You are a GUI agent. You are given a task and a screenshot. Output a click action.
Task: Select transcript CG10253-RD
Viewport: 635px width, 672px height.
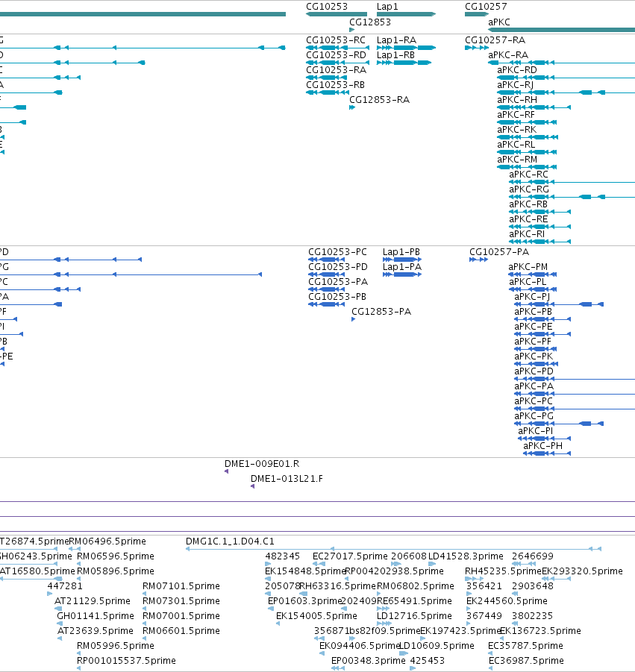(336, 55)
